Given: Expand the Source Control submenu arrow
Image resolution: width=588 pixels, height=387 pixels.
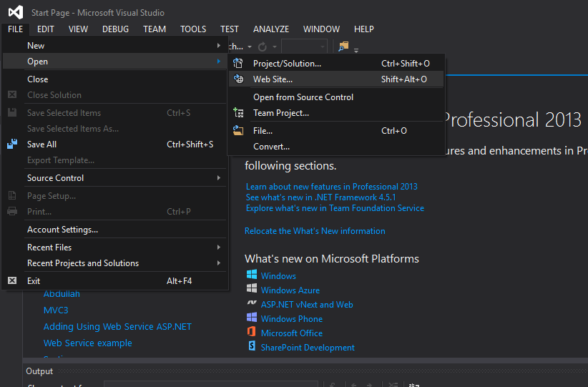Looking at the screenshot, I should click(x=219, y=177).
